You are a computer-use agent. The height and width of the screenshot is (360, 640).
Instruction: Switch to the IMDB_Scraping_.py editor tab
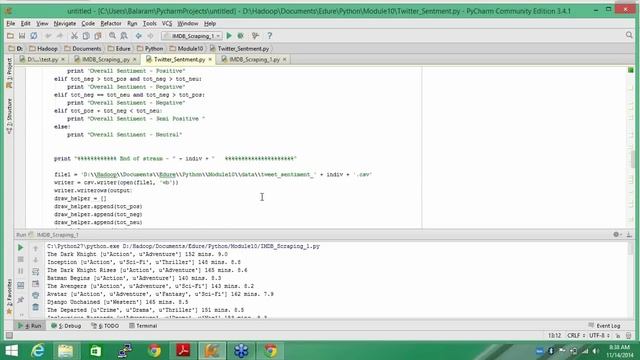(x=106, y=60)
